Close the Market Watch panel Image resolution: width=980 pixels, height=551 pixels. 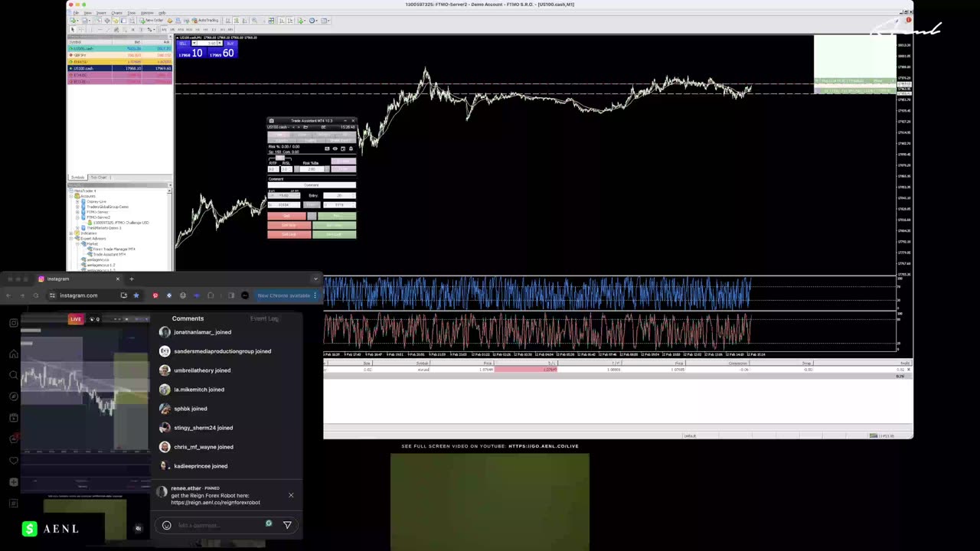coord(170,37)
